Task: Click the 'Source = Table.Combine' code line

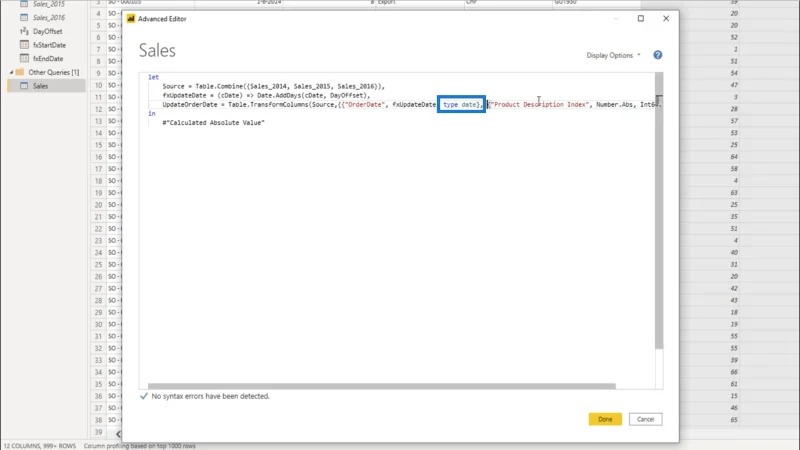Action: (x=273, y=86)
